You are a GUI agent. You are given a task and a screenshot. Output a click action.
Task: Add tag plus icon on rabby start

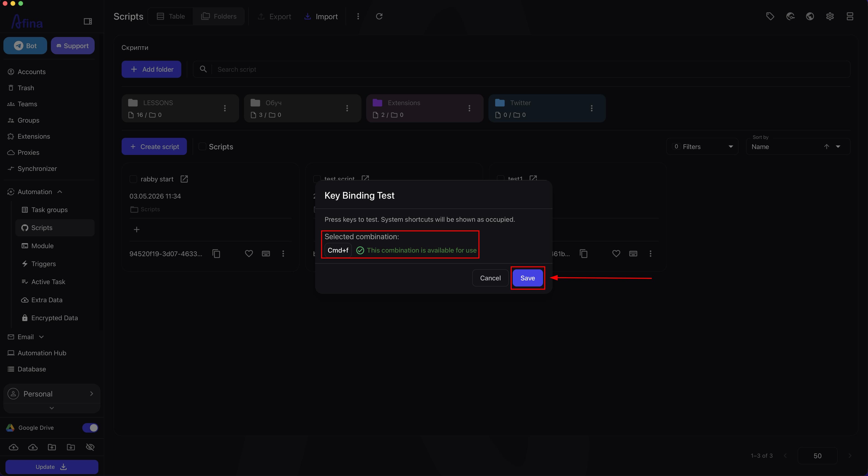[137, 229]
